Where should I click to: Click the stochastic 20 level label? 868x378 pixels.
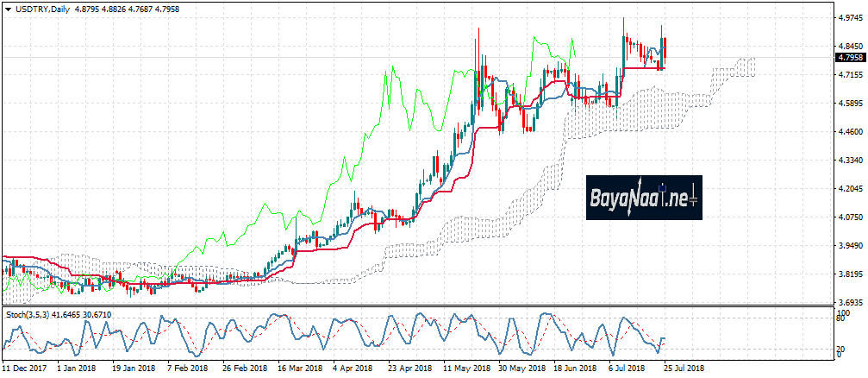click(839, 347)
